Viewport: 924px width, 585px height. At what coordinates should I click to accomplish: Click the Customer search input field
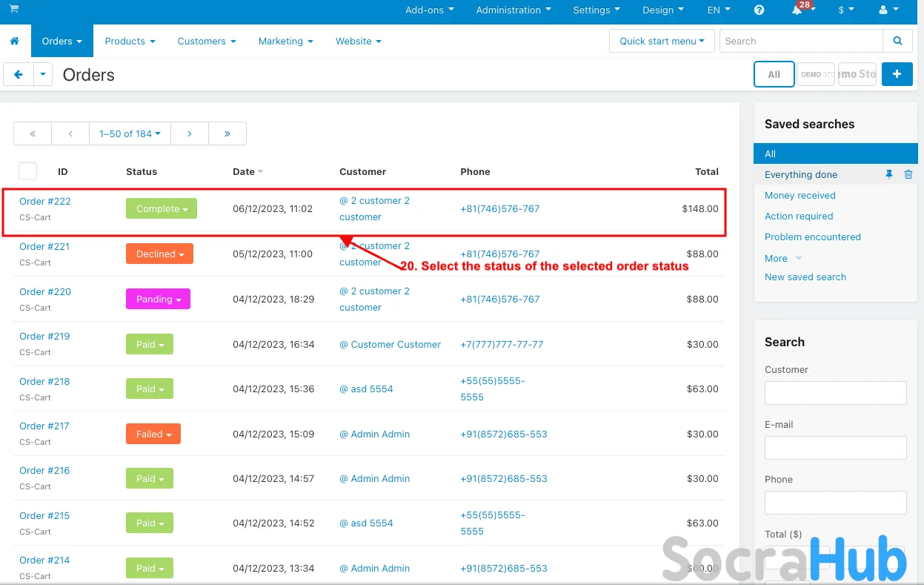pyautogui.click(x=835, y=393)
